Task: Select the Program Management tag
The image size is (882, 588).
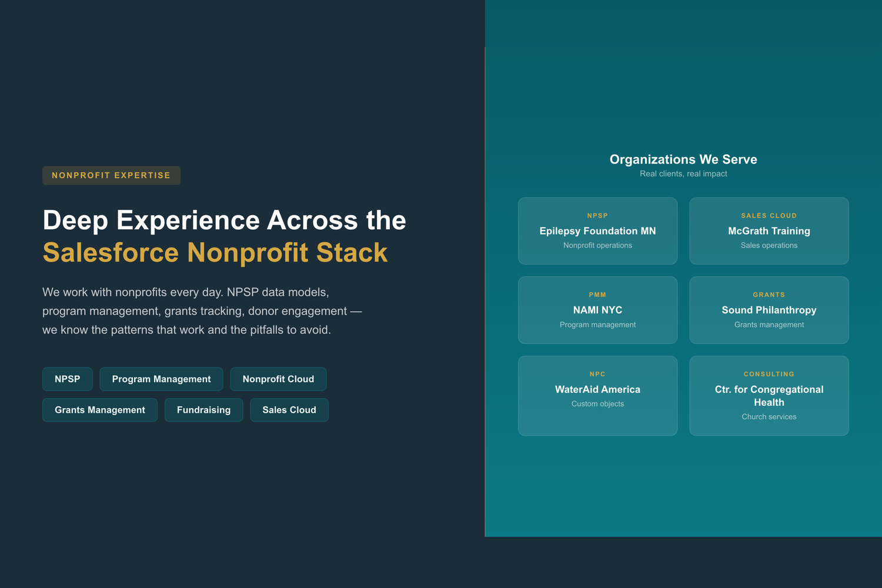Action: tap(161, 379)
